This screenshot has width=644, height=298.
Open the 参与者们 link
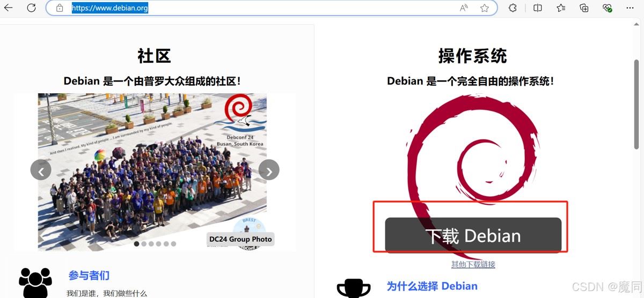89,275
